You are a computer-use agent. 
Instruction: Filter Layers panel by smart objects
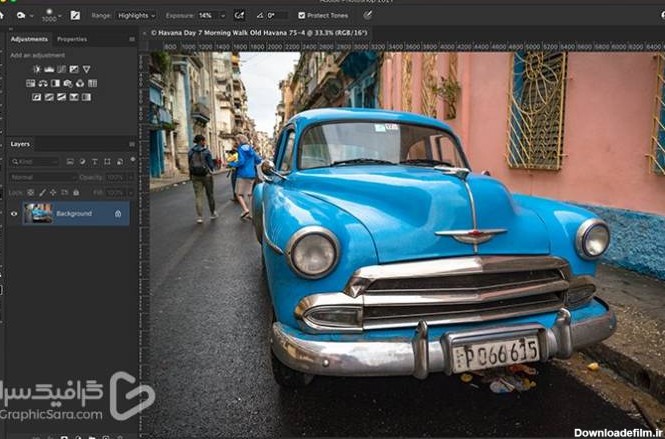pyautogui.click(x=120, y=162)
